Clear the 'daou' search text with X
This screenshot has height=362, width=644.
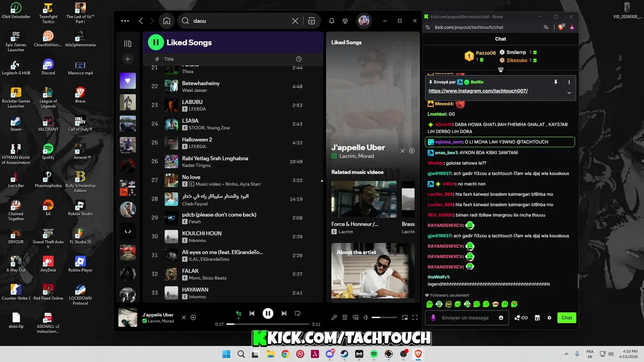tap(295, 21)
